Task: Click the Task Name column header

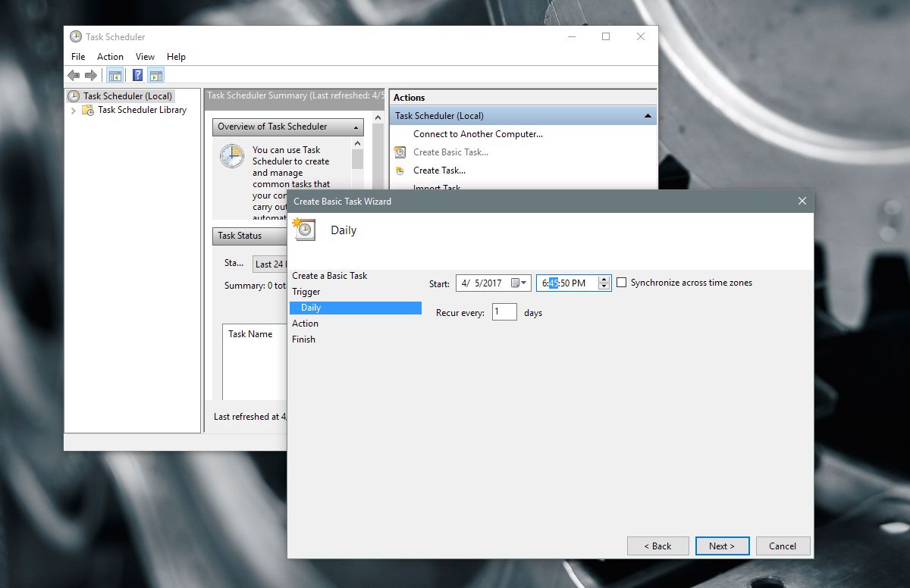Action: tap(250, 334)
